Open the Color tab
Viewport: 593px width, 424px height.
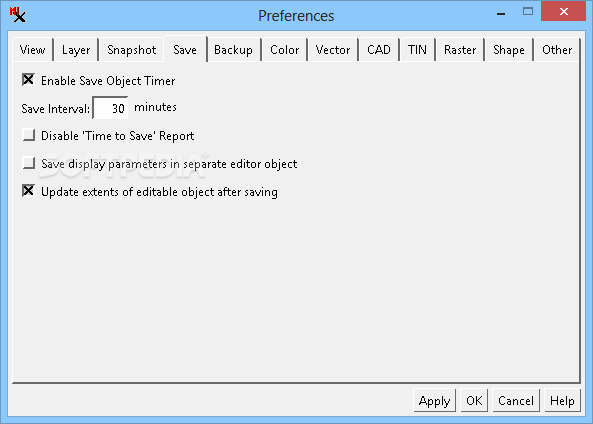click(x=284, y=50)
